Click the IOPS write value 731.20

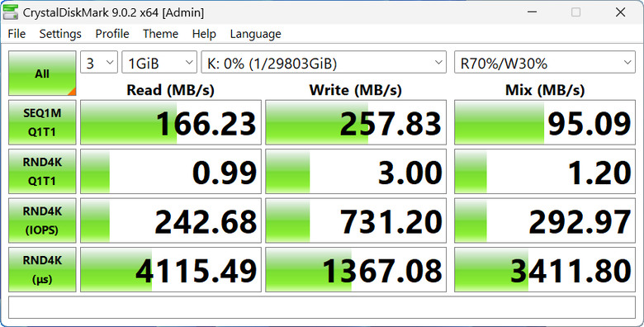click(356, 220)
